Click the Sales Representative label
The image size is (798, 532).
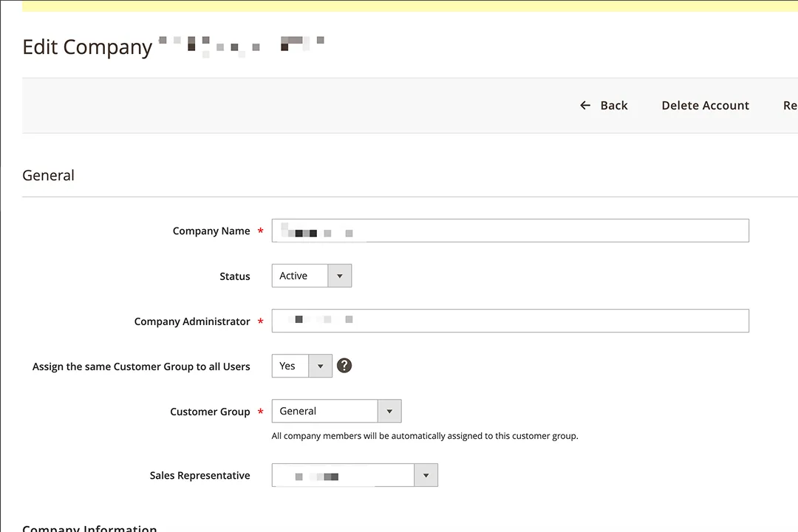200,476
